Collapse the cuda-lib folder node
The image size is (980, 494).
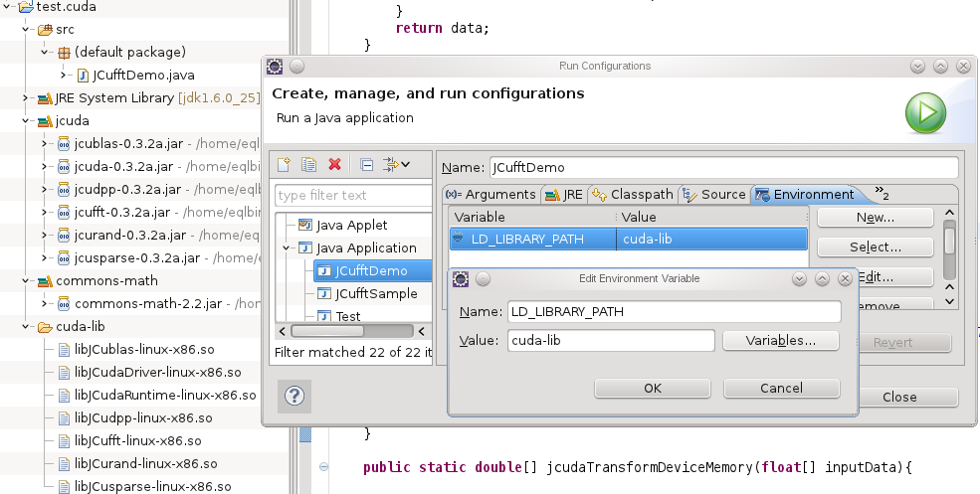(26, 326)
